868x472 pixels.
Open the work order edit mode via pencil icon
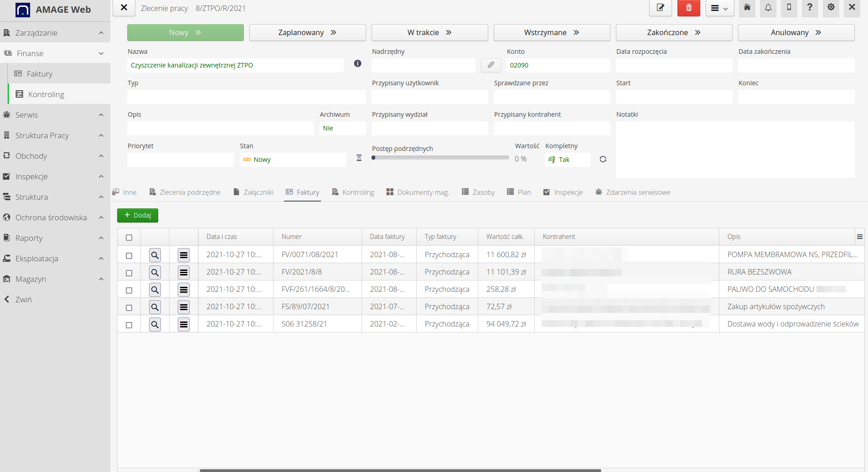pos(660,8)
